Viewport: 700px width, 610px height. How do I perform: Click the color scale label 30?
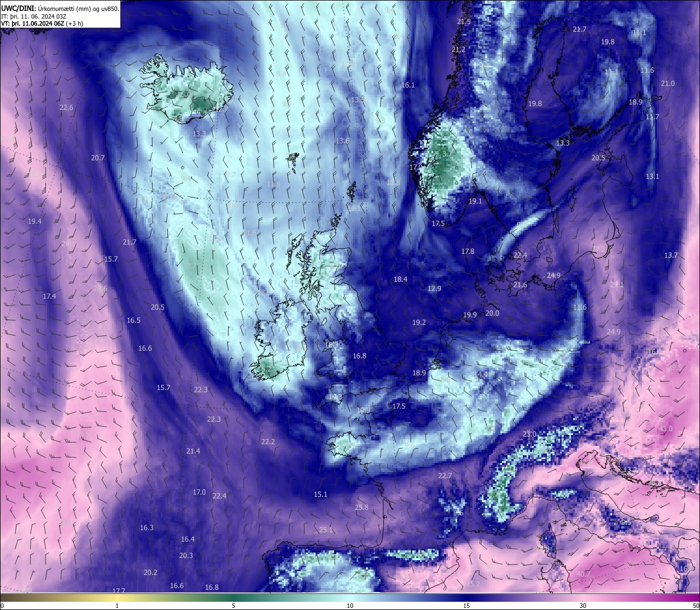583,606
